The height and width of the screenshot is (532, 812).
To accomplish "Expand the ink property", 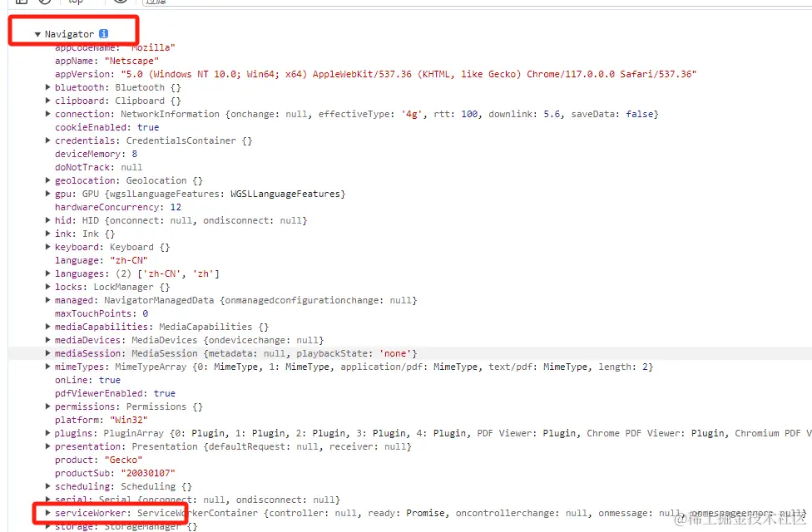I will click(x=47, y=234).
